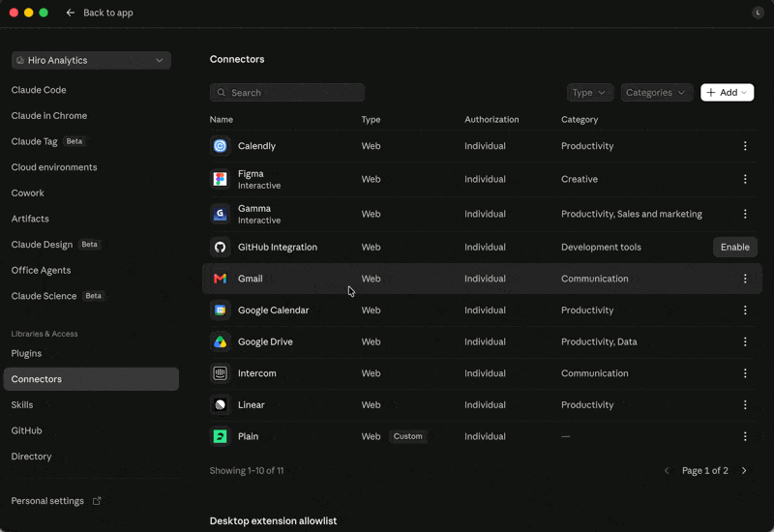This screenshot has height=532, width=774.
Task: Click the connectors Search field
Action: (x=286, y=93)
